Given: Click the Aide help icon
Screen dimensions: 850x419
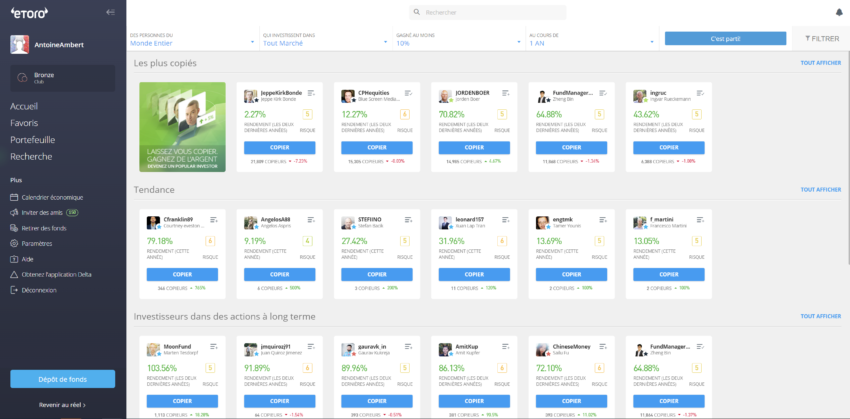Looking at the screenshot, I should pyautogui.click(x=15, y=259).
